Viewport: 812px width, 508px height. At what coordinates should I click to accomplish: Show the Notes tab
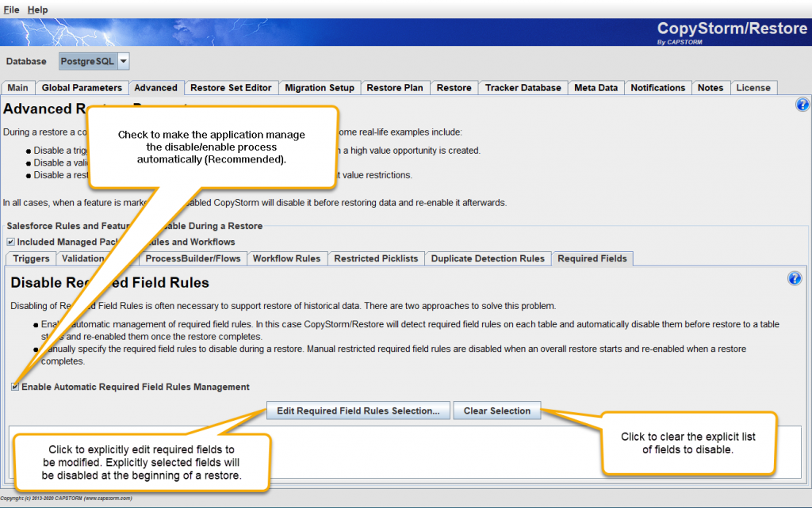710,87
